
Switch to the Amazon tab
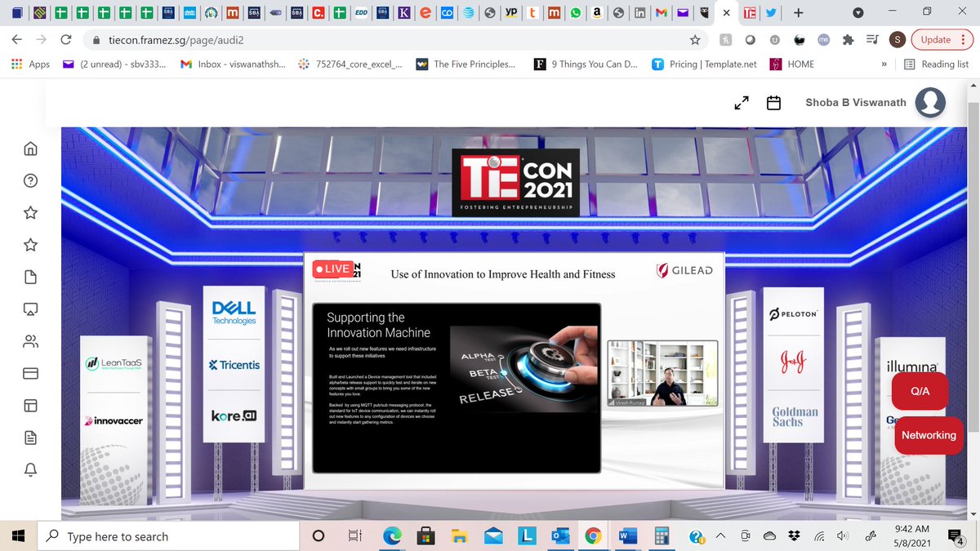coord(597,13)
